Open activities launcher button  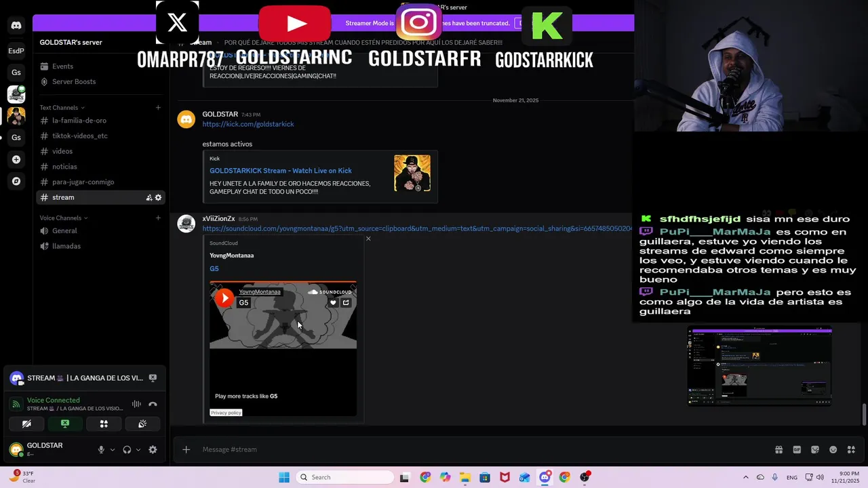tap(104, 424)
